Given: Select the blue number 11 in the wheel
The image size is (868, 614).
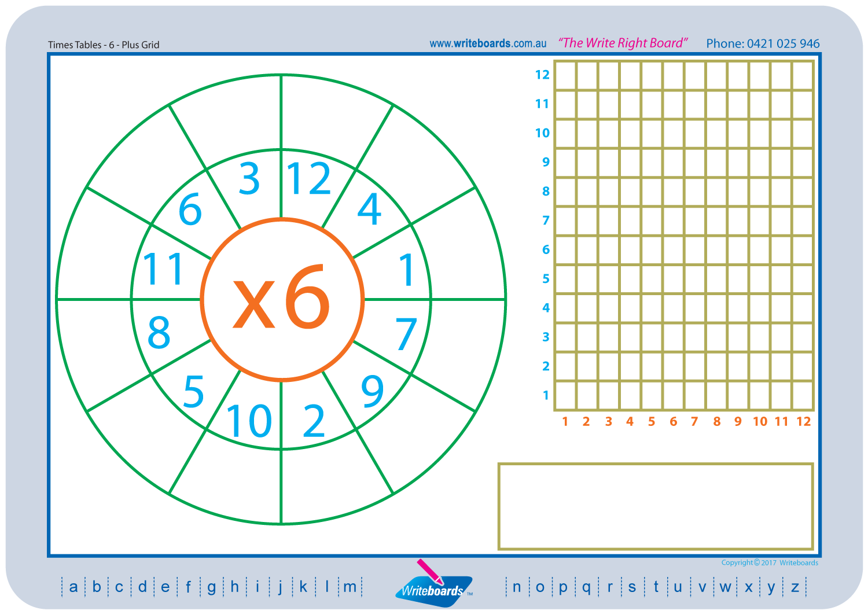Looking at the screenshot, I should click(x=164, y=269).
